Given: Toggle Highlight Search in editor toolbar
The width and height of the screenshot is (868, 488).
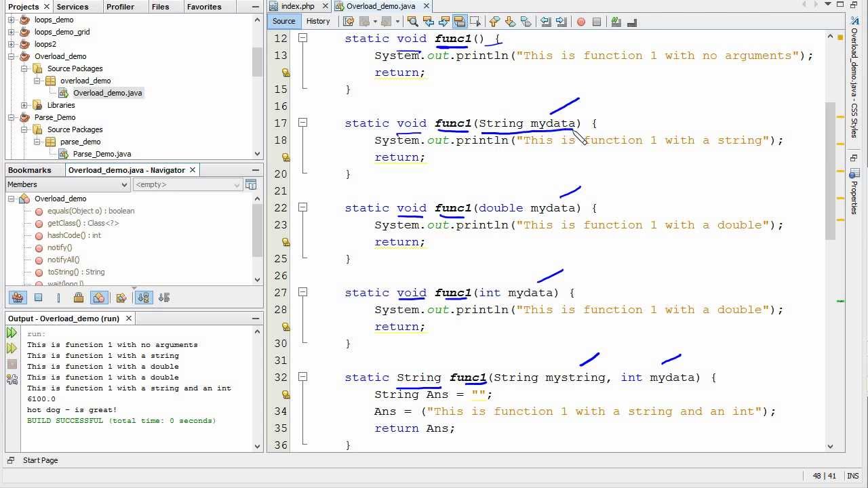Looking at the screenshot, I should click(459, 22).
